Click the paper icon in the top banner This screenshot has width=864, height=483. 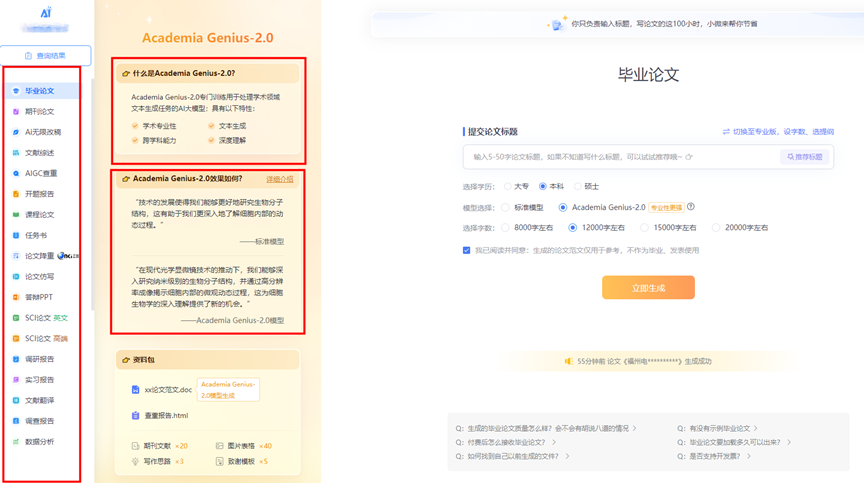[557, 24]
